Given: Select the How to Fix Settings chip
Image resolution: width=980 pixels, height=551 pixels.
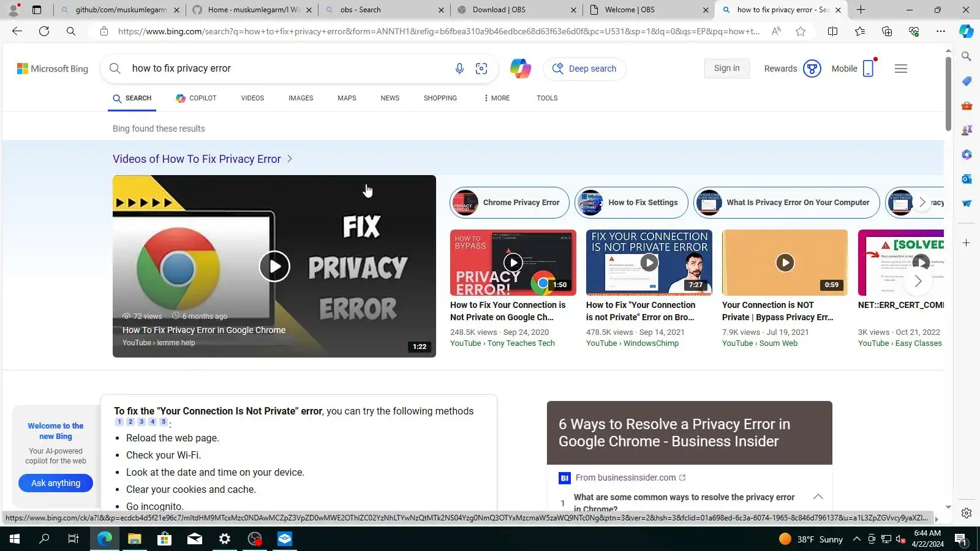Looking at the screenshot, I should 631,203.
